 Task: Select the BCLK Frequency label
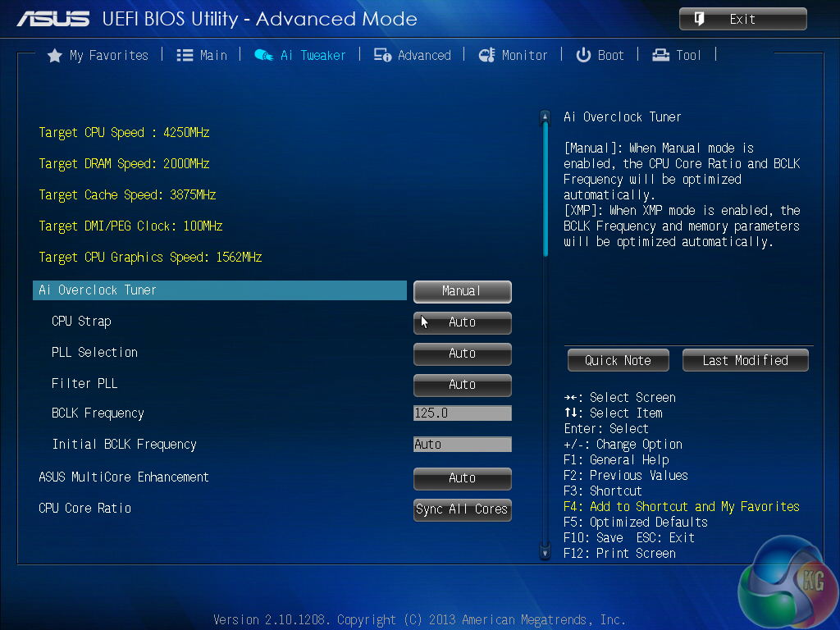pos(98,413)
